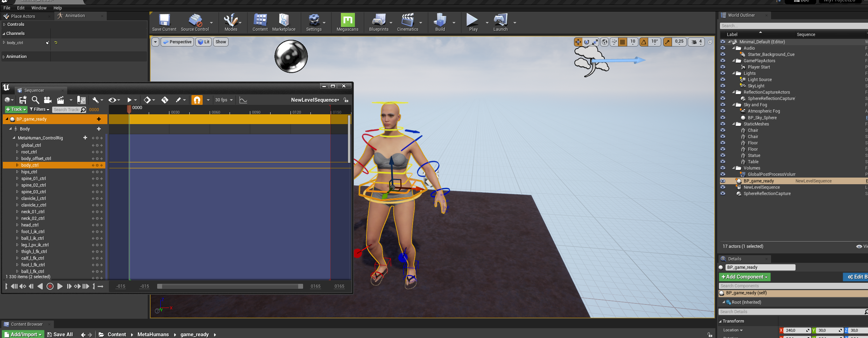Viewport: 868px width, 338px height.
Task: Expand the global_ctrl track
Action: coord(17,145)
